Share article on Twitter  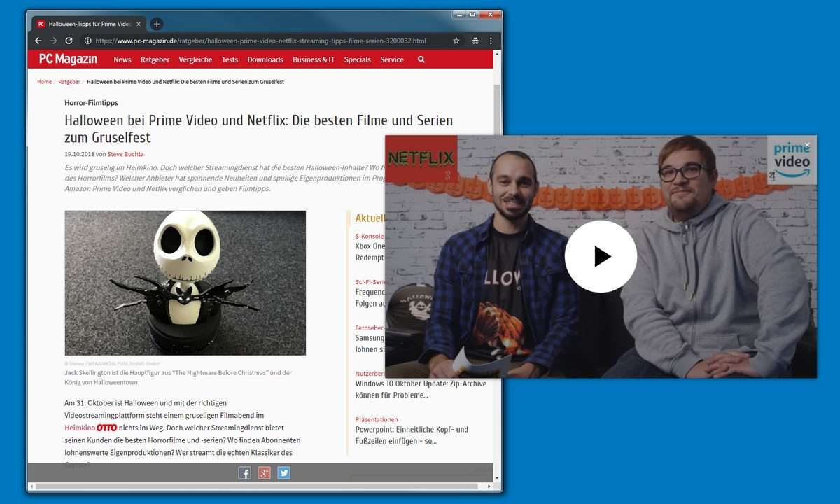point(283,473)
